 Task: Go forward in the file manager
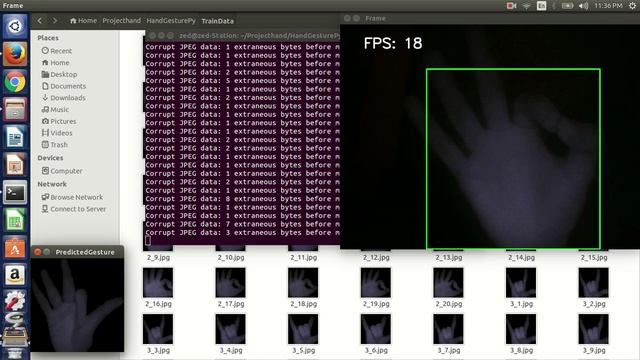[55, 20]
